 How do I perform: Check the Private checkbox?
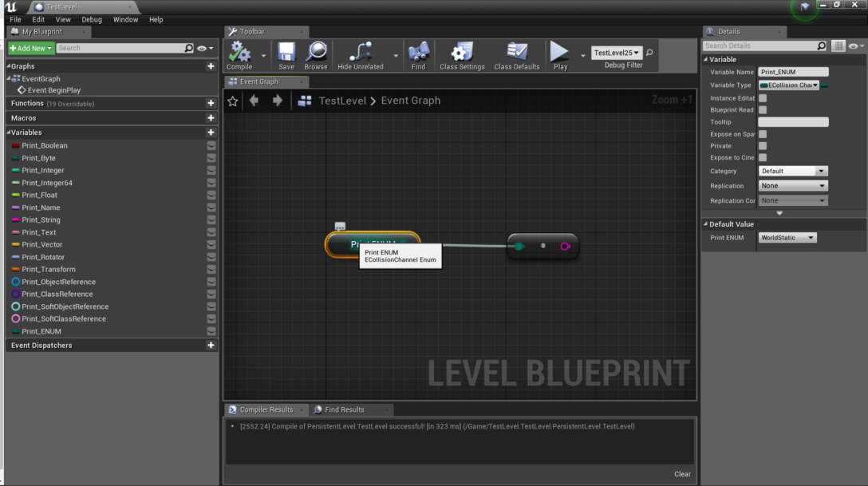763,145
